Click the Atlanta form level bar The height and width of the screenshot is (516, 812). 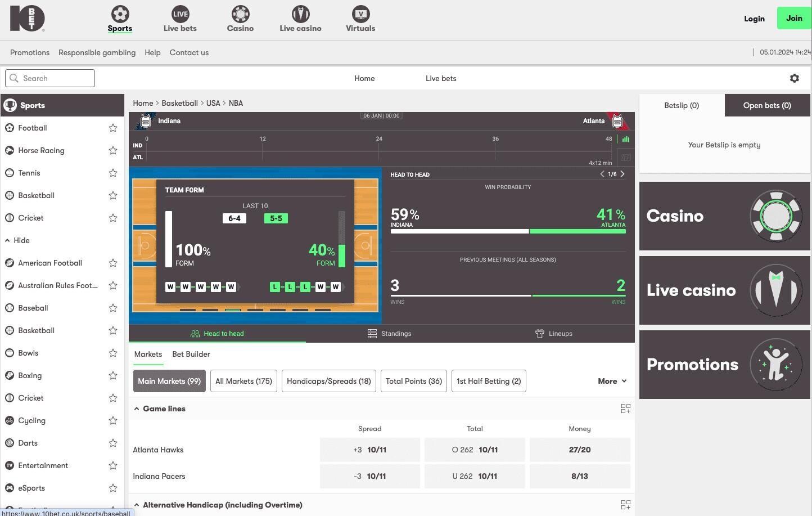click(x=341, y=239)
